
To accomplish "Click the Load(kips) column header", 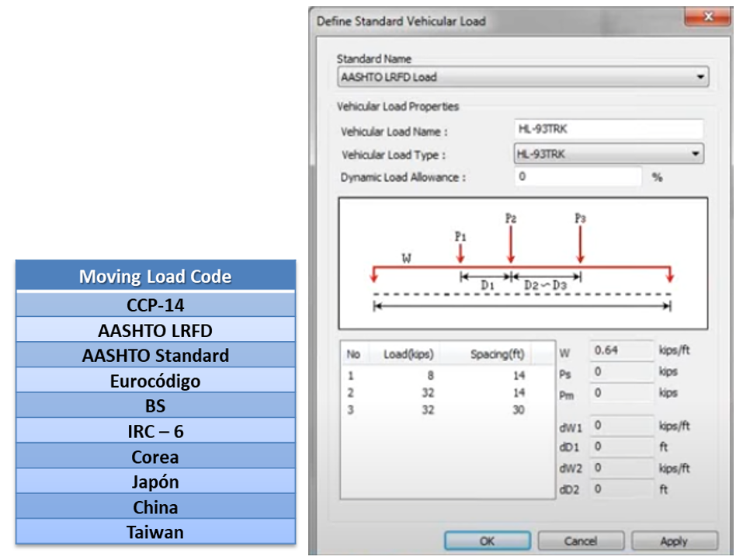I will [408, 354].
